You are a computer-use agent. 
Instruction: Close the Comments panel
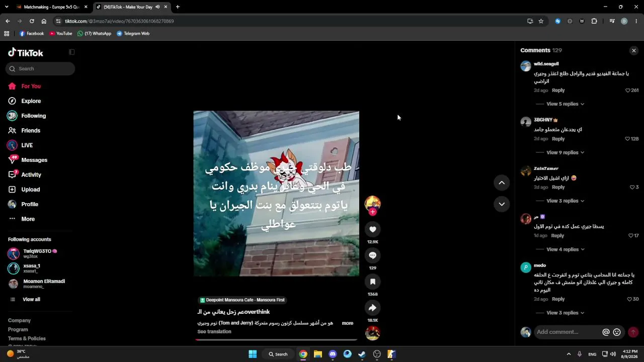tap(634, 50)
